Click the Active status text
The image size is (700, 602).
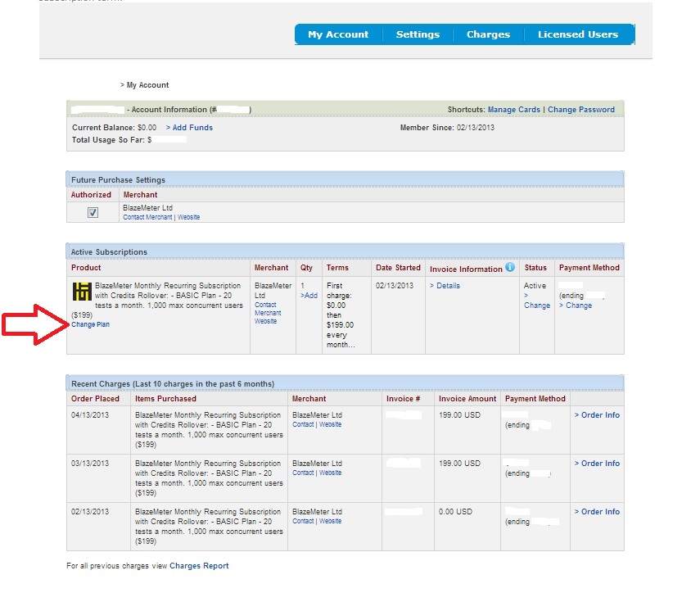click(x=535, y=285)
